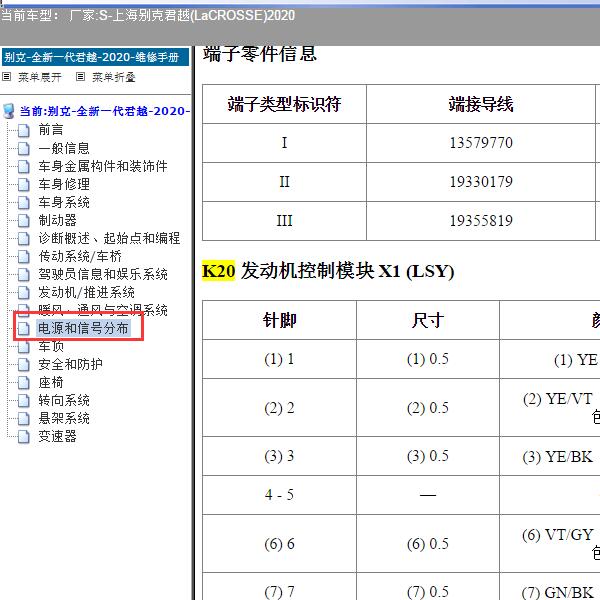Click the highlighted K20 label
Screen dimensions: 600x600
click(218, 271)
